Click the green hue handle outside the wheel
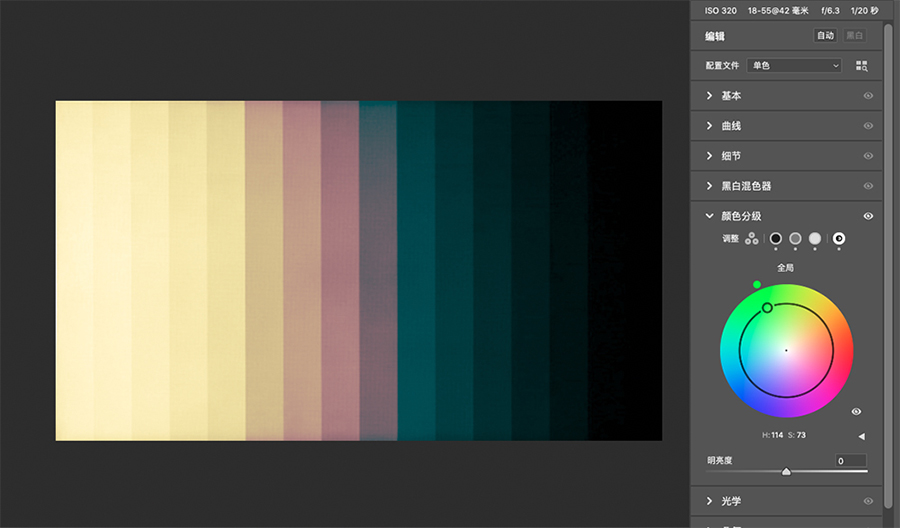The width and height of the screenshot is (900, 528). click(757, 285)
